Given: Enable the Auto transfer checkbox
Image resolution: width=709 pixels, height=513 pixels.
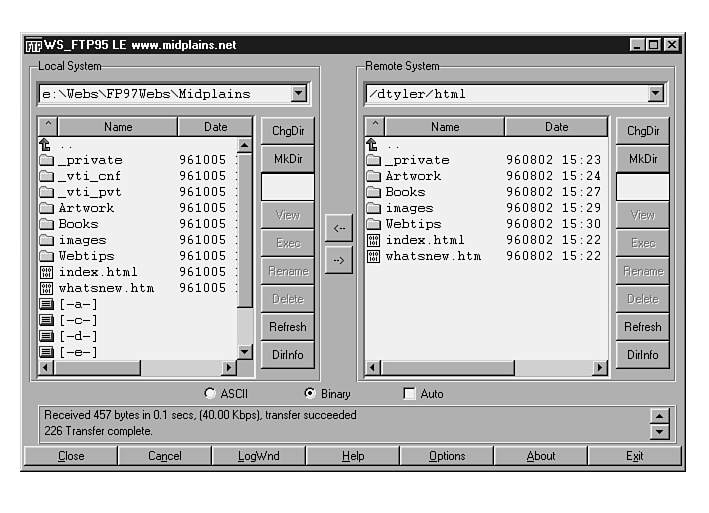Looking at the screenshot, I should click(x=409, y=394).
